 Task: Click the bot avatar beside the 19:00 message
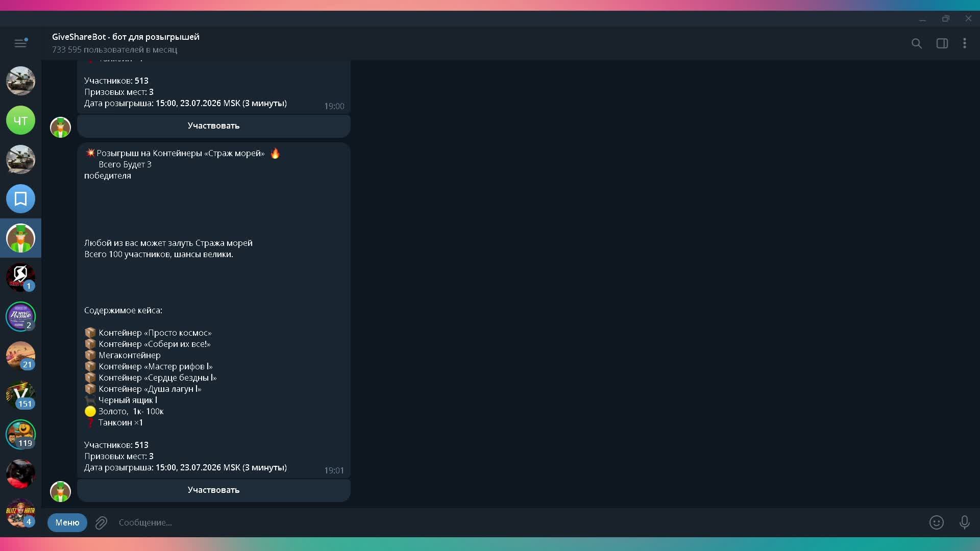point(60,127)
